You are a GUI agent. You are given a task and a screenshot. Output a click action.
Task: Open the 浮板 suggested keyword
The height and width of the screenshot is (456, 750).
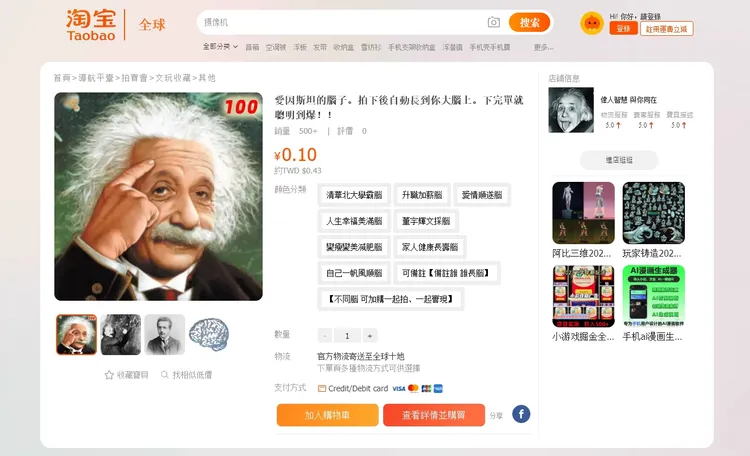(x=300, y=47)
